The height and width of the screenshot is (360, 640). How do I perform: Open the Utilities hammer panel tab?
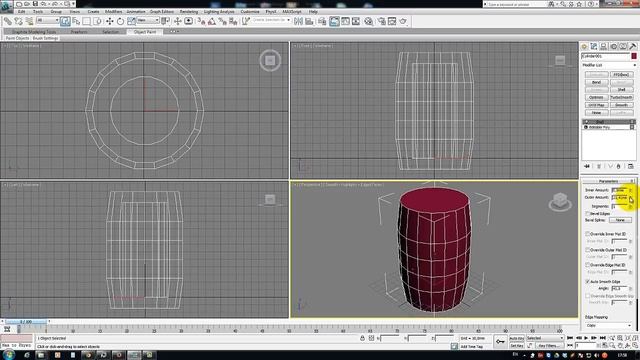633,47
